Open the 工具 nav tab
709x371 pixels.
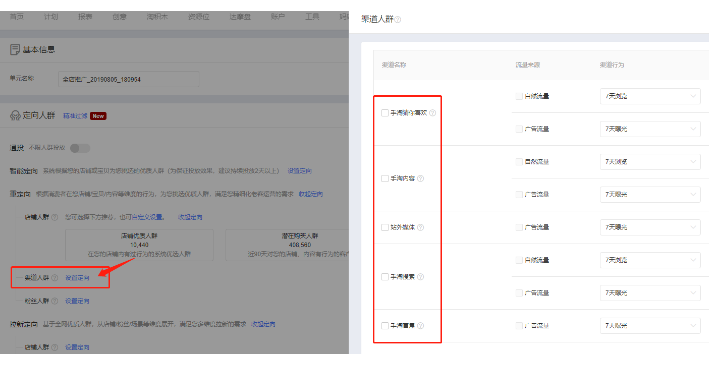click(x=312, y=17)
